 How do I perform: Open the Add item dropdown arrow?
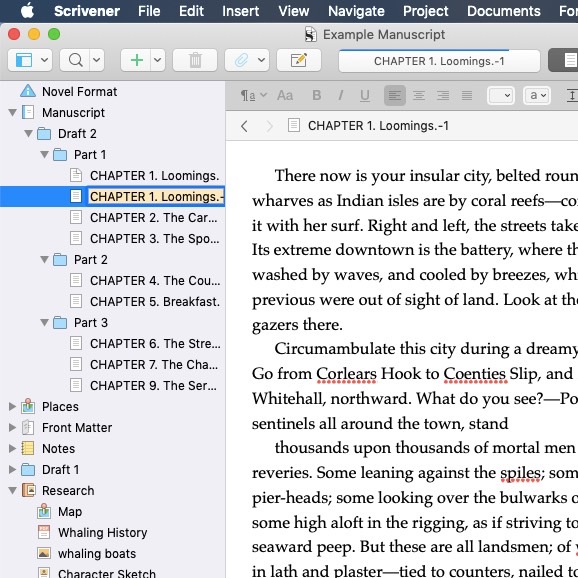pyautogui.click(x=157, y=60)
